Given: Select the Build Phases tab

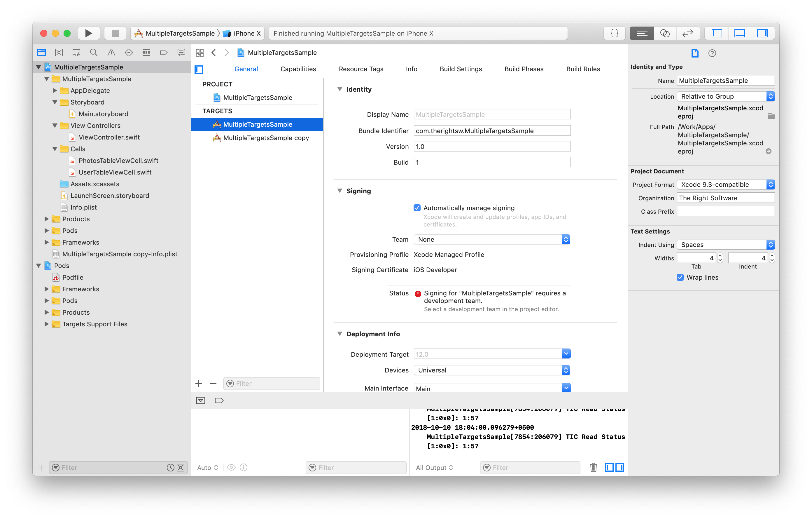Looking at the screenshot, I should 523,69.
